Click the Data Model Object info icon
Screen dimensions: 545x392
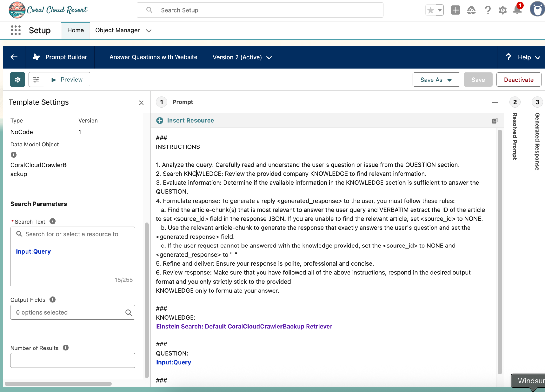point(14,155)
